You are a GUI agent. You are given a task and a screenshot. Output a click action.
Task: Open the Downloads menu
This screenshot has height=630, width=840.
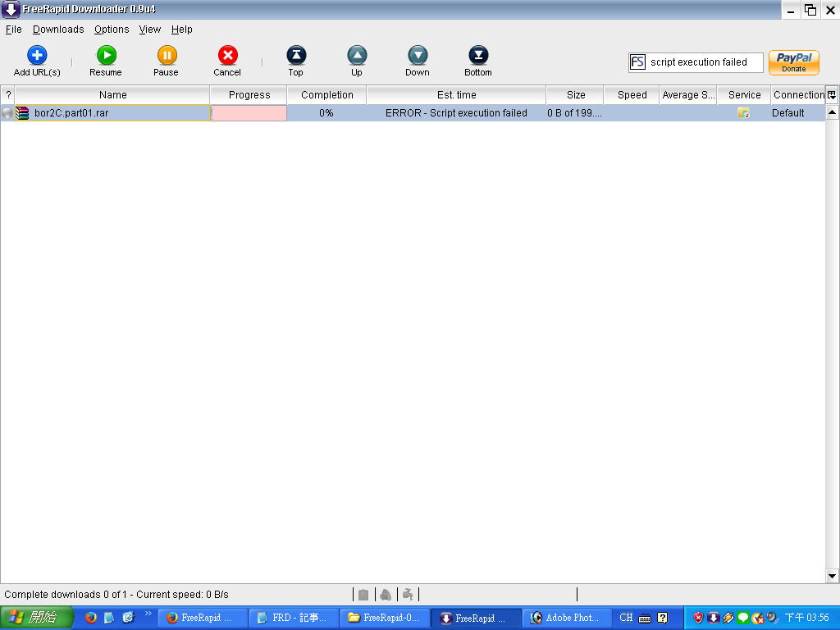(x=58, y=30)
